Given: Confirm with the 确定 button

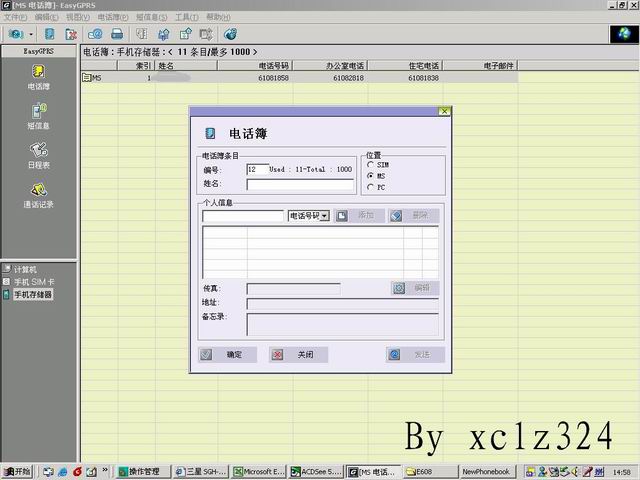Looking at the screenshot, I should point(227,355).
